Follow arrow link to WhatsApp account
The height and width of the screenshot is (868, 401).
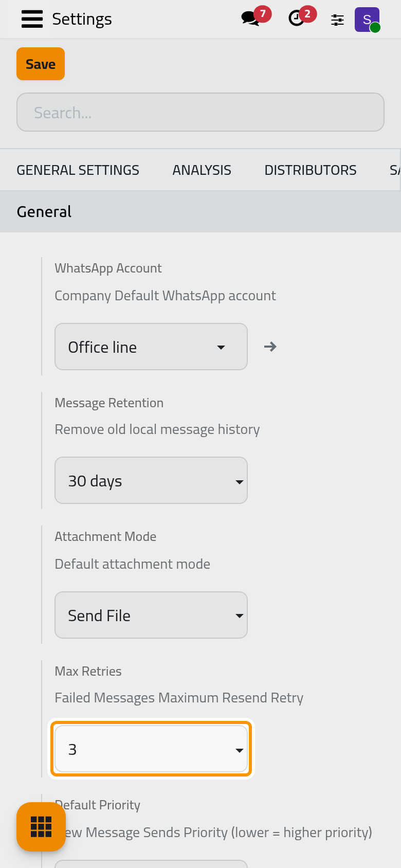(x=270, y=347)
